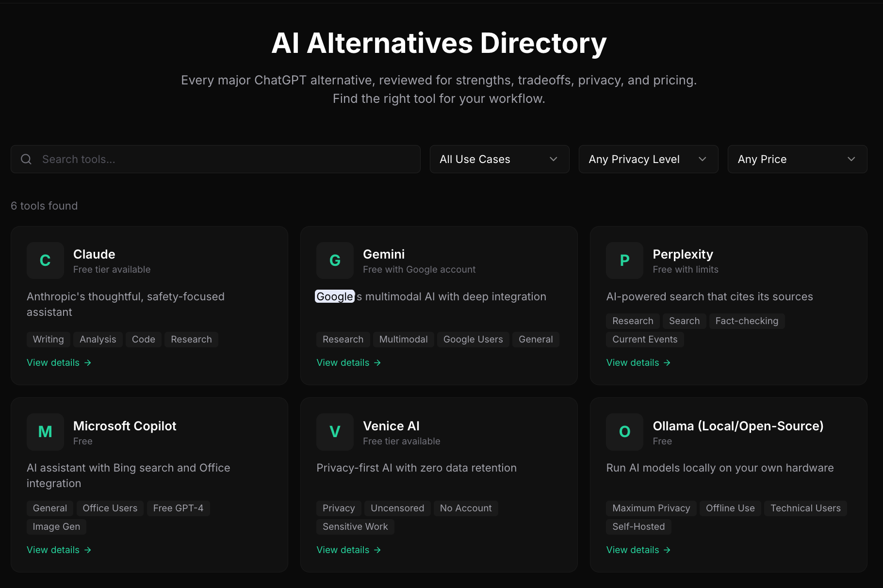
Task: Click the Code tag on Claude
Action: [x=144, y=339]
